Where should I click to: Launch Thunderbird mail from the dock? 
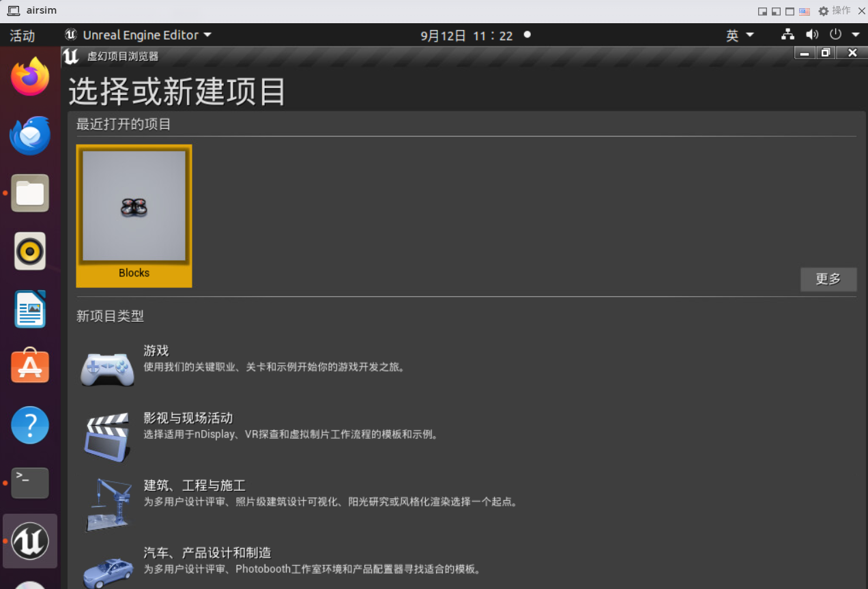(30, 135)
